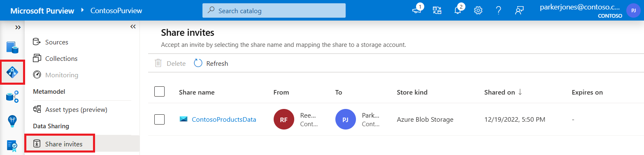Click the Sources arrow icon
The width and height of the screenshot is (644, 155).
[x=37, y=42]
